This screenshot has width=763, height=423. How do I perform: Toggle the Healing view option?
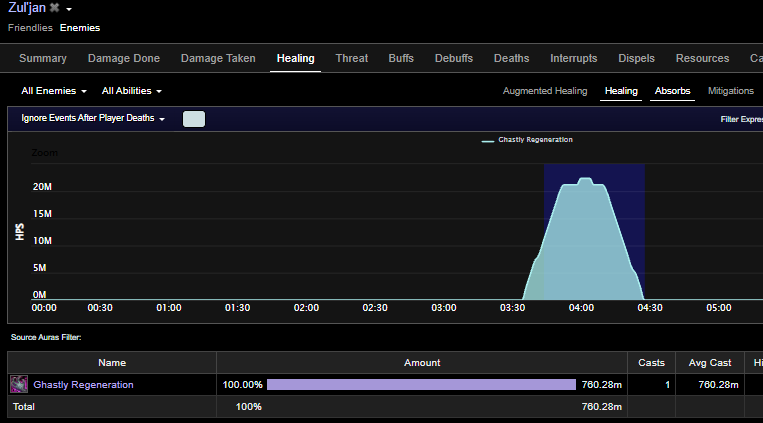pos(621,91)
